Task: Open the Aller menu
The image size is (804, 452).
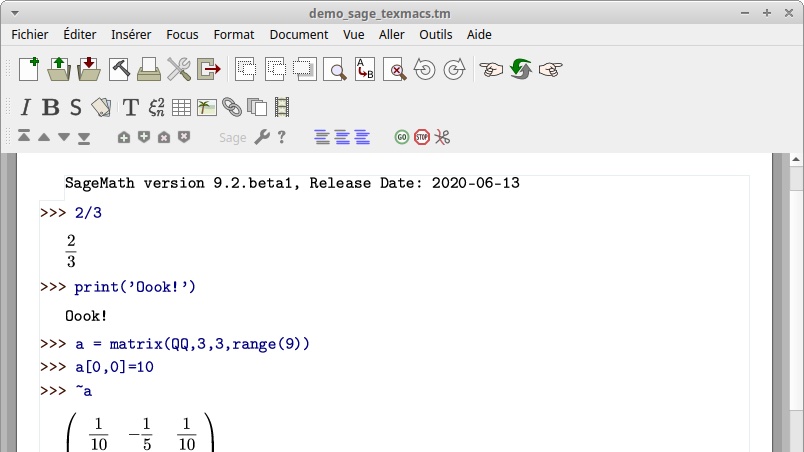Action: point(392,35)
